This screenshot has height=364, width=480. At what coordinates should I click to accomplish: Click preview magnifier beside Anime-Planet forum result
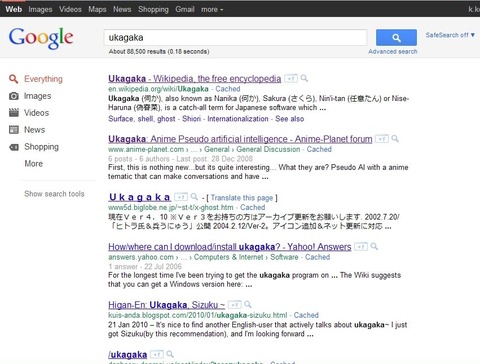pos(395,139)
